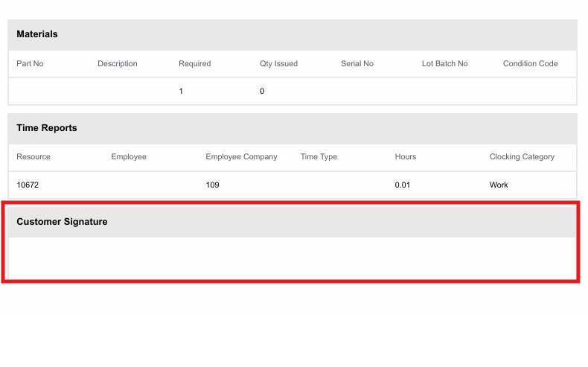Click the Employee column header

(x=129, y=156)
